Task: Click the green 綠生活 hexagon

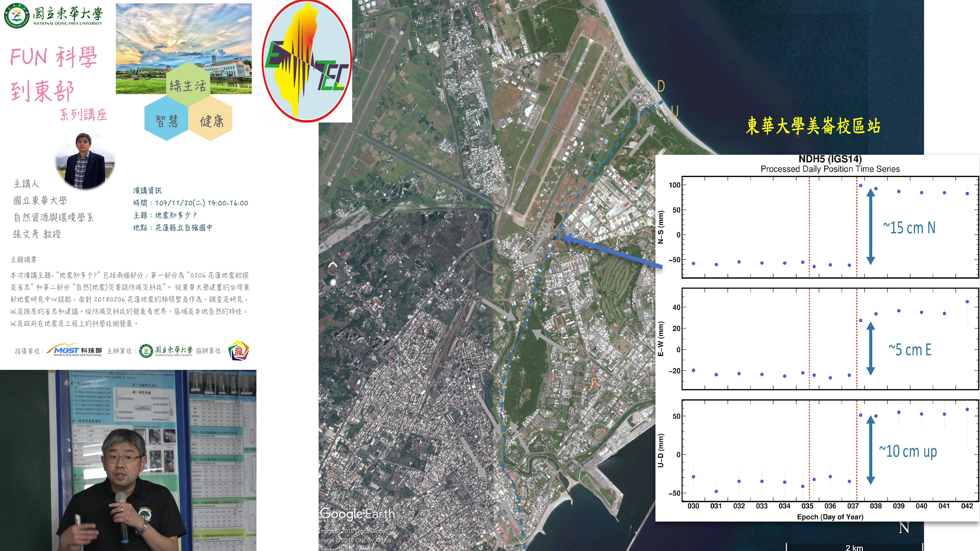Action: tap(188, 85)
